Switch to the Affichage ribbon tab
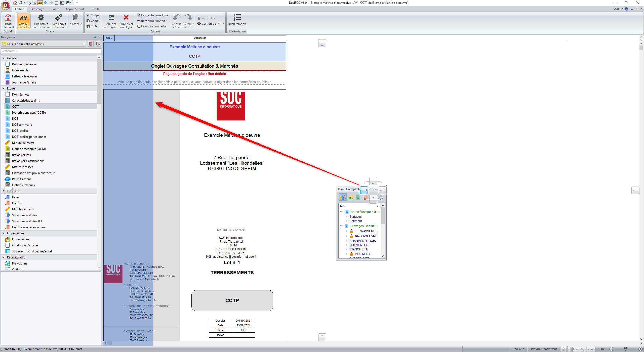The image size is (644, 352). coord(38,9)
